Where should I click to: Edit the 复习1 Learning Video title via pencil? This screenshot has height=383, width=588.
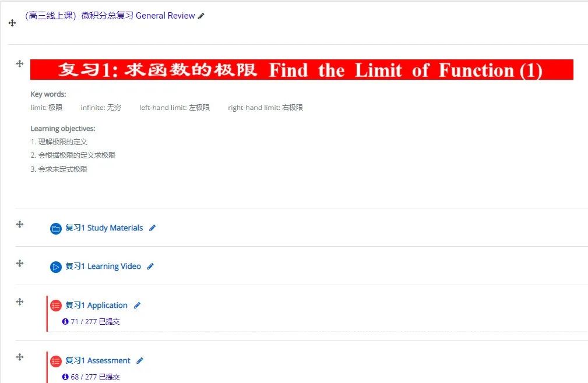click(x=150, y=267)
